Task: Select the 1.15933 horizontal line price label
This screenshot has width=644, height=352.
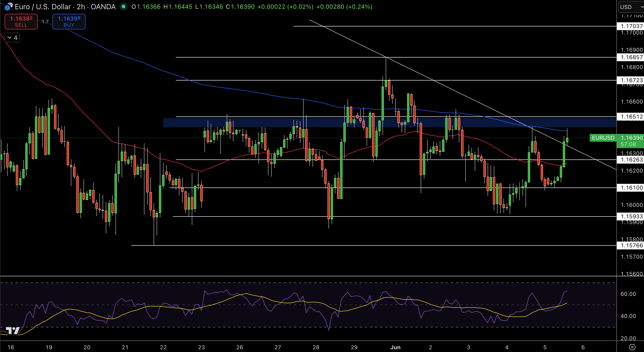Action: [x=630, y=216]
